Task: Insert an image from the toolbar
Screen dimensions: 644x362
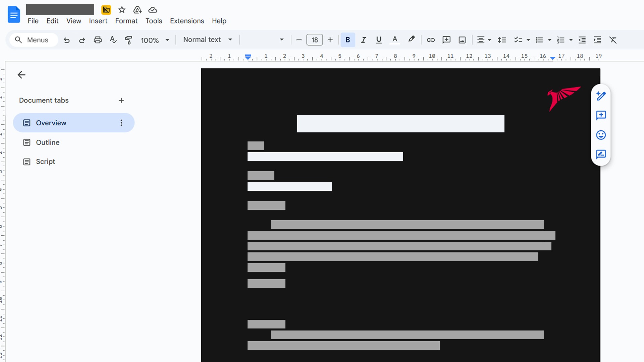Action: coord(462,40)
